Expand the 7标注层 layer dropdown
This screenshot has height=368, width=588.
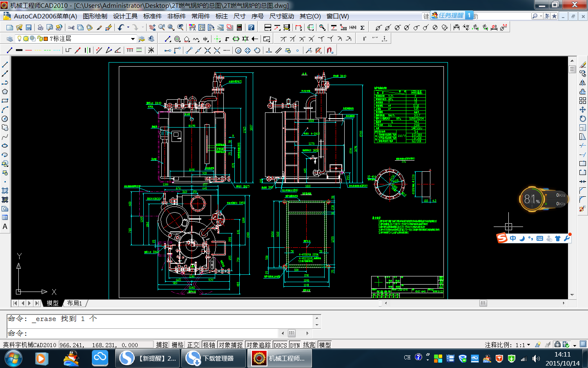(x=133, y=39)
